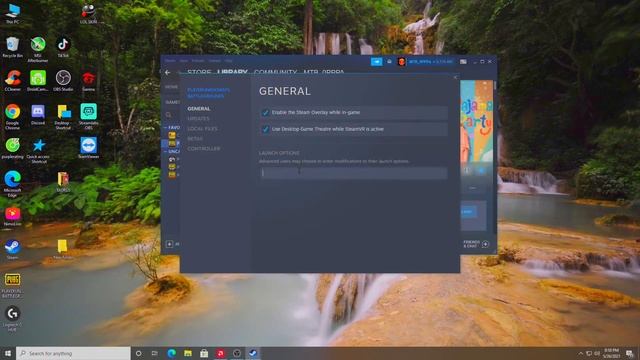This screenshot has height=360, width=640.
Task: Click the Launch Options text field
Action: (353, 173)
